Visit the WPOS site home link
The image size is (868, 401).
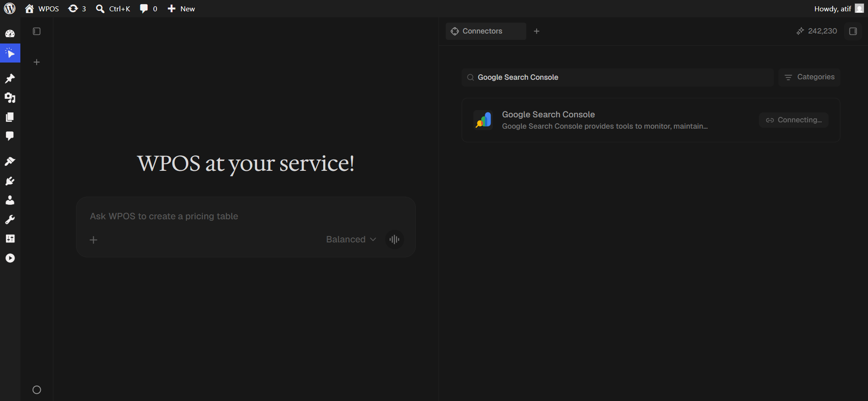click(x=42, y=9)
